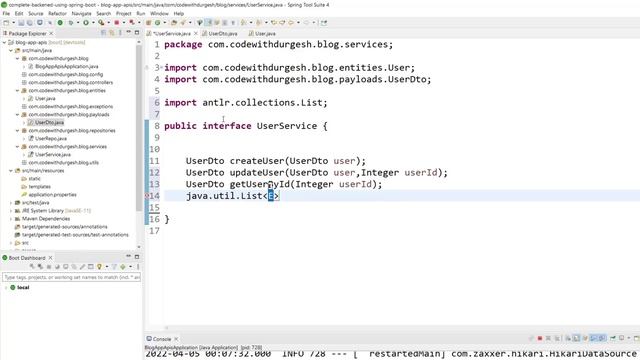
Task: Expand the JRE System Library node
Action: coord(11,211)
